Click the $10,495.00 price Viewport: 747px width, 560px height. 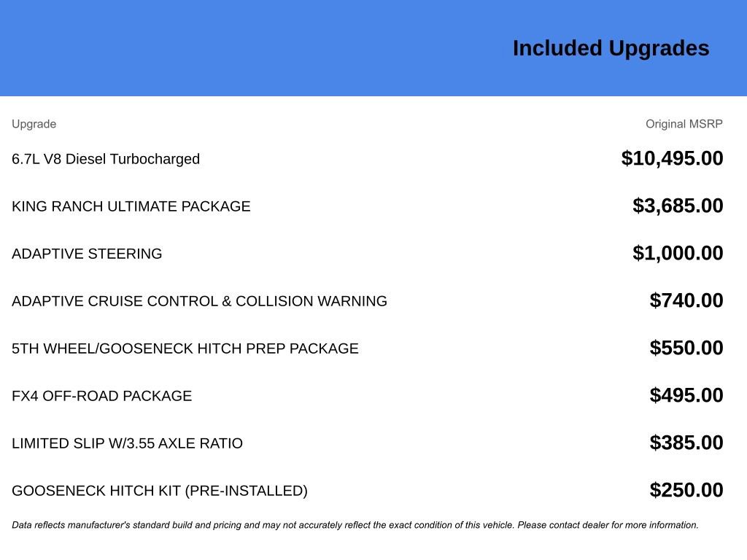(672, 158)
